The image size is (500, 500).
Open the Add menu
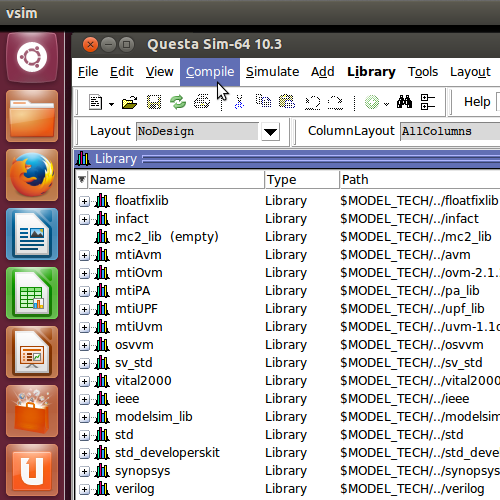[x=323, y=72]
